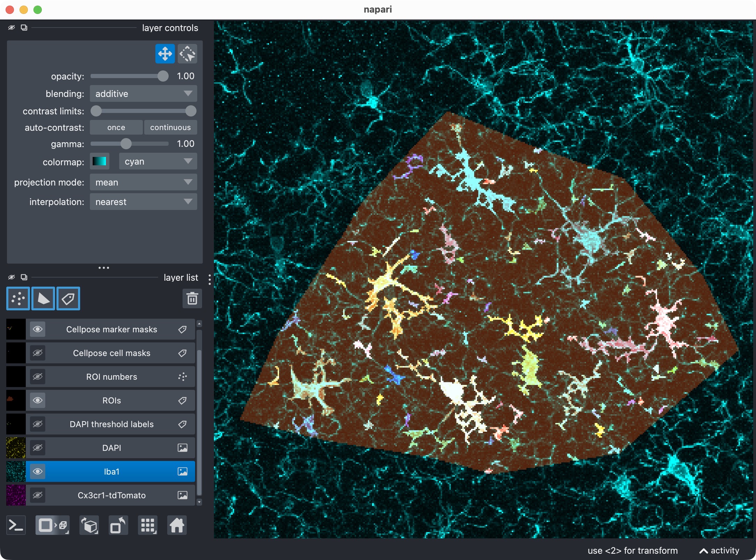Click the Cx3cr1-tdTomato layer thumbnail

(16, 495)
